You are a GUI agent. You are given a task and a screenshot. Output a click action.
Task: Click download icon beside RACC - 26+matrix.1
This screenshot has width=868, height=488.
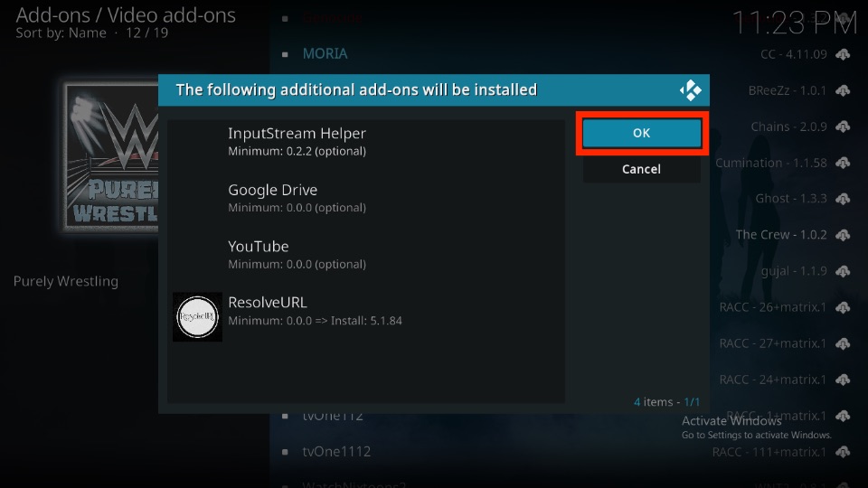tap(843, 307)
